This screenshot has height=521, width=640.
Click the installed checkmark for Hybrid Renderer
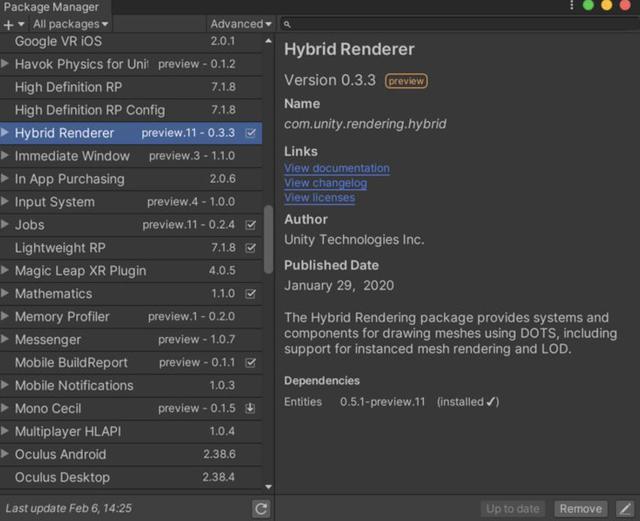pos(251,133)
